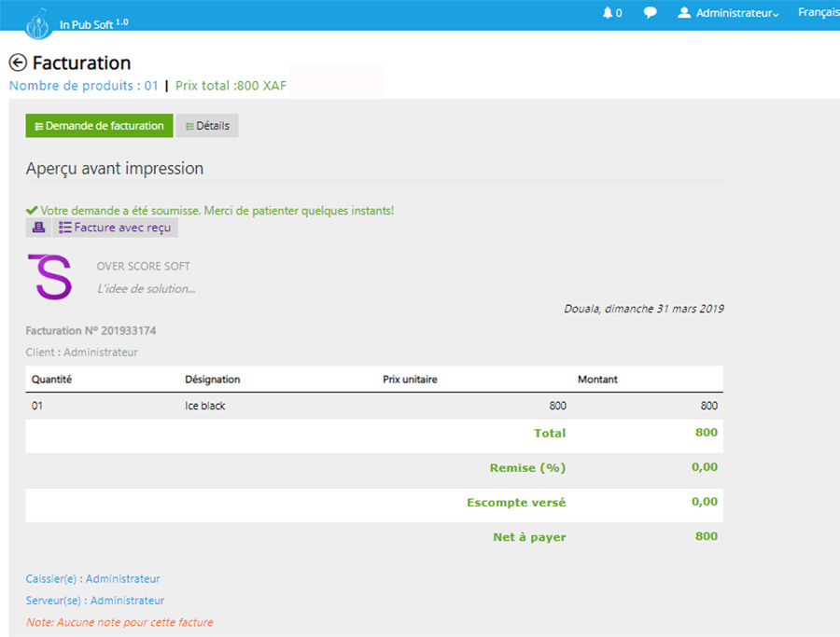Click the Facturation page heading
Screen dimensions: 840x637
81,62
